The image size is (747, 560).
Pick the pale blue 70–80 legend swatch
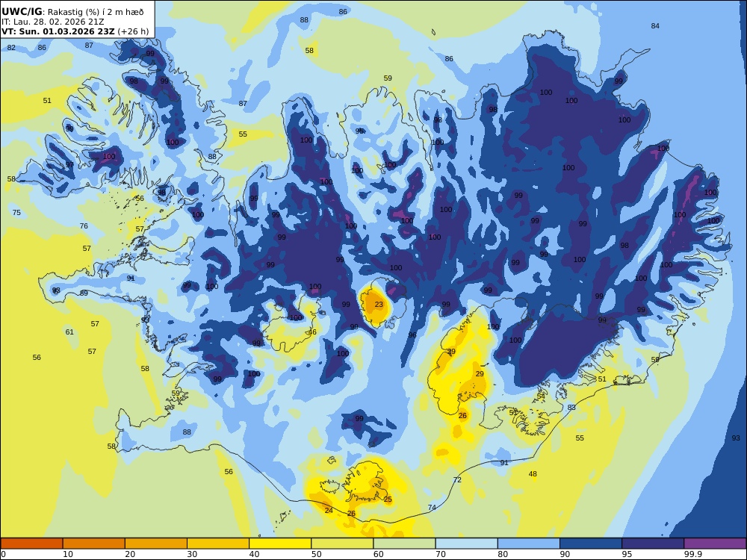pyautogui.click(x=466, y=544)
